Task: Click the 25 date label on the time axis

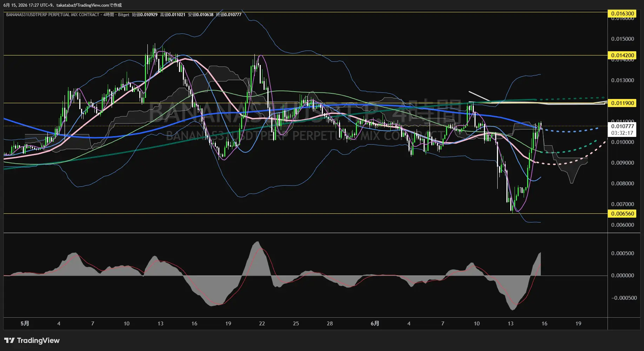Action: tap(296, 324)
